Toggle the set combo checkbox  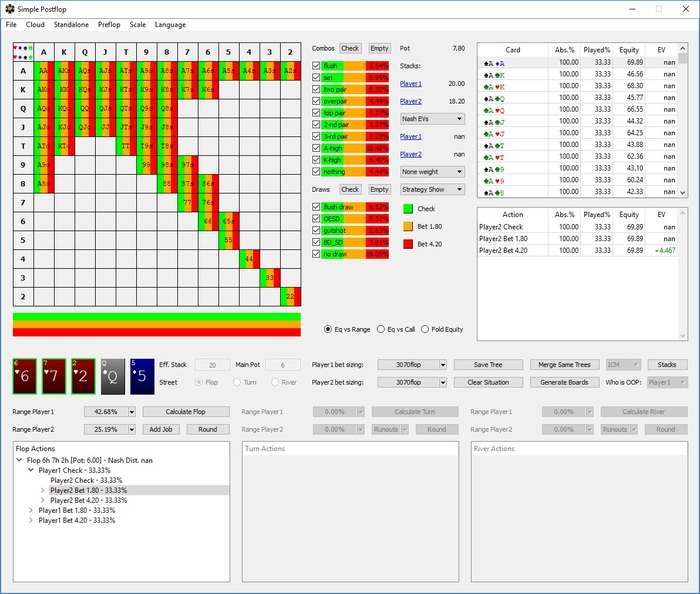(x=316, y=77)
